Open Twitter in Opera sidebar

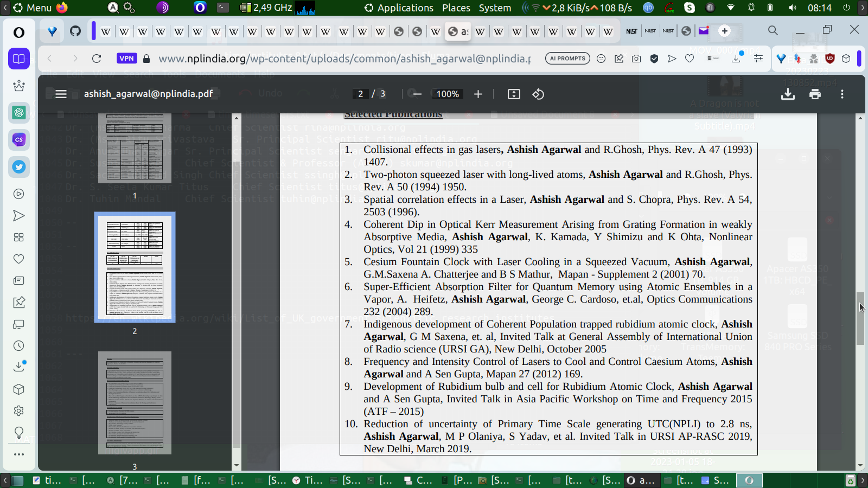(19, 167)
